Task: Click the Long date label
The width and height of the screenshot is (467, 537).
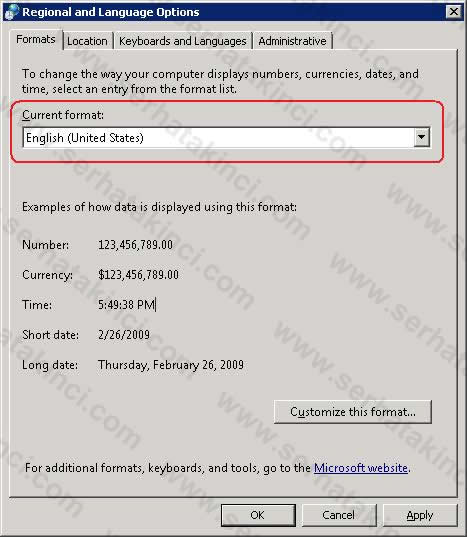Action: click(x=50, y=365)
